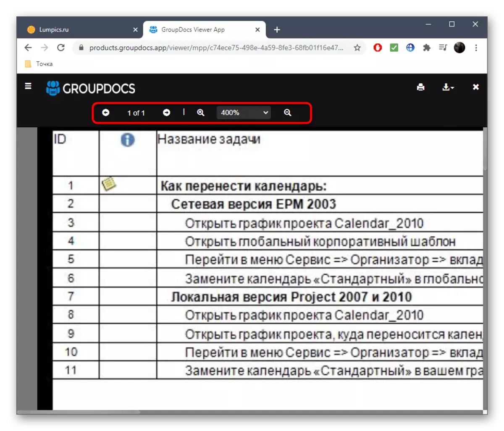
Task: Open Chrome's three-dot menu
Action: coord(476,47)
